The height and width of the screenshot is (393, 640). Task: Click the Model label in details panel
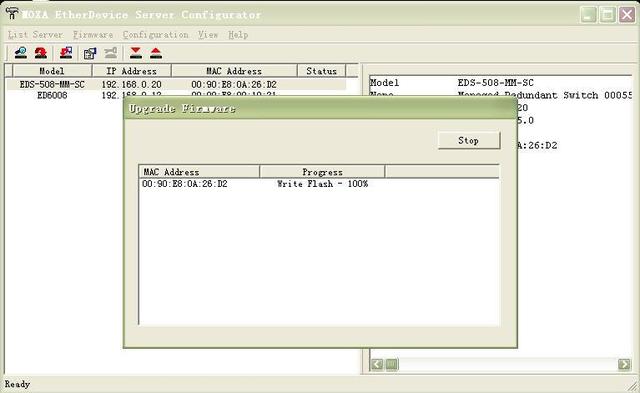(x=384, y=82)
